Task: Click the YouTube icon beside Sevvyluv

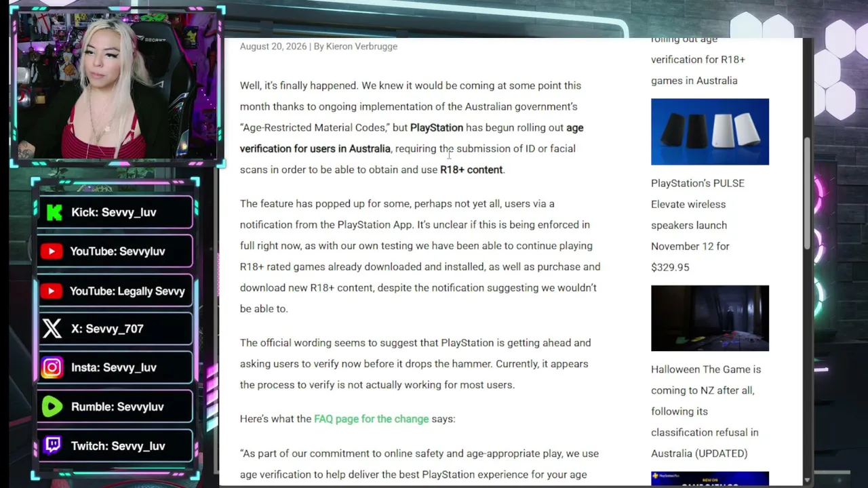Action: [52, 251]
